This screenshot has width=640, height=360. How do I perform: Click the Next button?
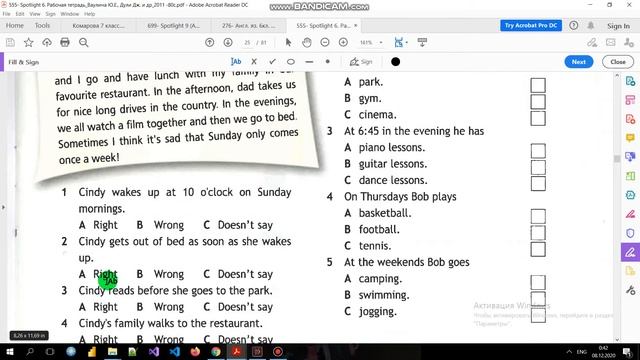pos(578,62)
